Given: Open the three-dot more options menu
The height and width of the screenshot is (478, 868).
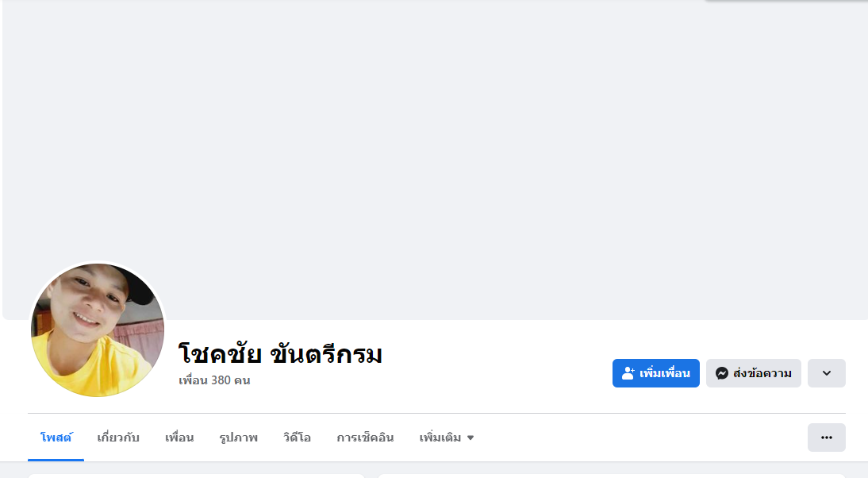Looking at the screenshot, I should point(826,438).
